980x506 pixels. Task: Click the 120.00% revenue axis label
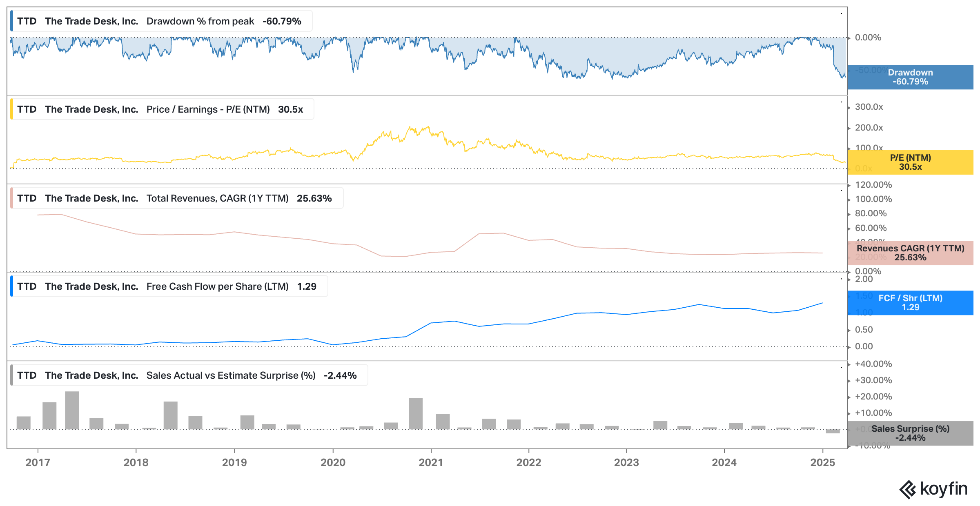[873, 185]
